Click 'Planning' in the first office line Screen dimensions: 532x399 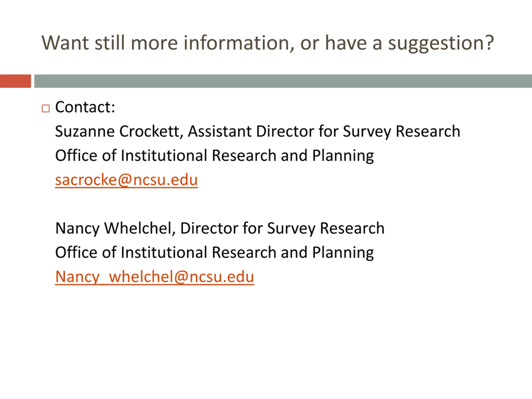(343, 156)
